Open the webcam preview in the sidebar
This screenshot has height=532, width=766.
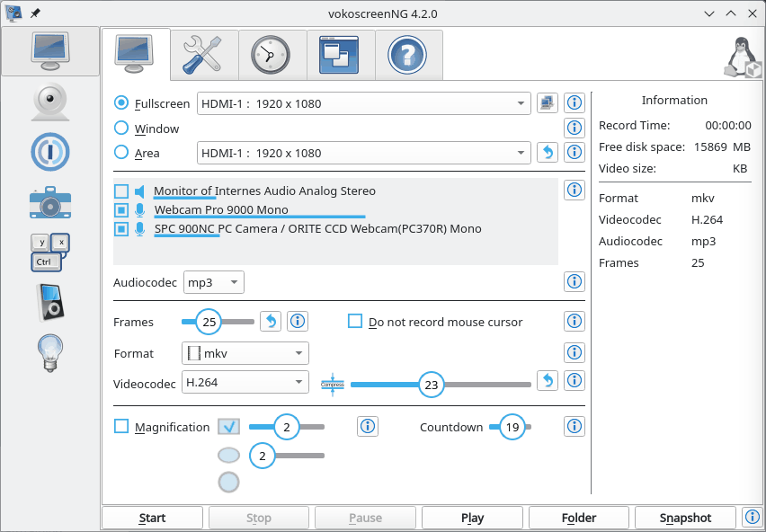point(49,102)
